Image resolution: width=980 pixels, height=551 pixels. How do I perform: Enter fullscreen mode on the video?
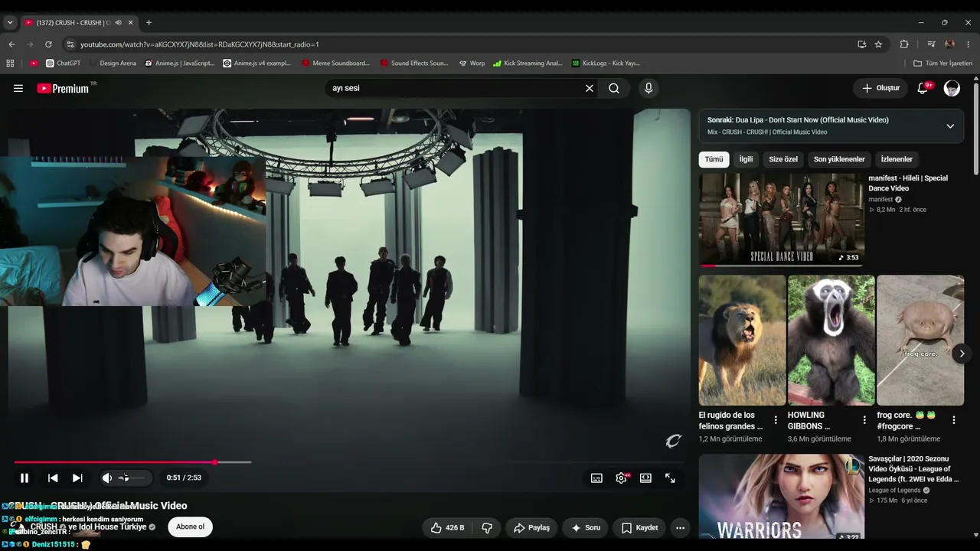click(670, 478)
